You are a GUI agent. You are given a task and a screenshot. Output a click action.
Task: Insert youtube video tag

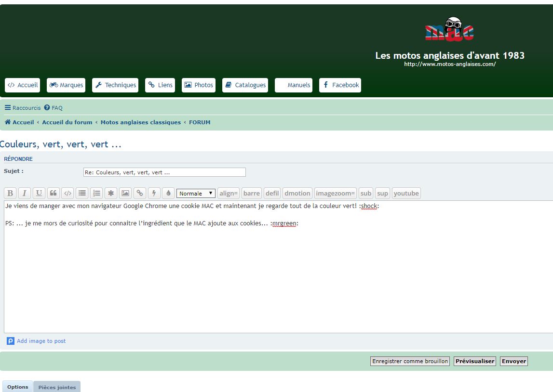point(406,193)
